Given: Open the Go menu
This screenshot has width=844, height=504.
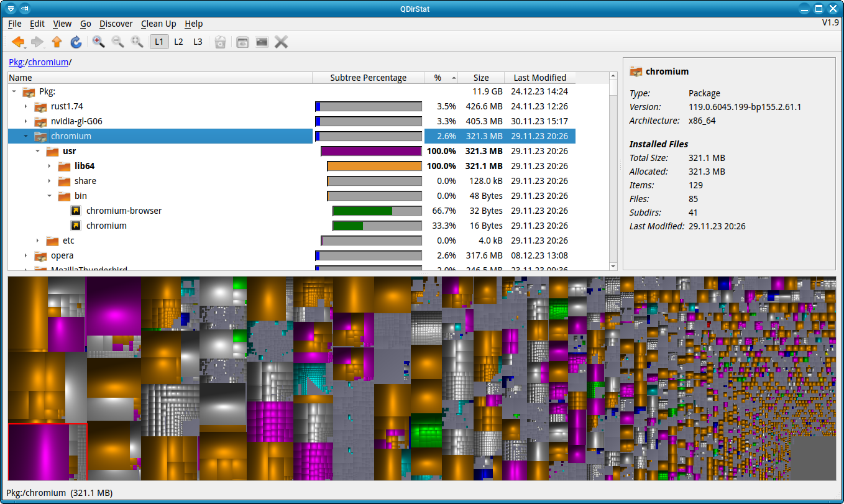Looking at the screenshot, I should (x=86, y=24).
